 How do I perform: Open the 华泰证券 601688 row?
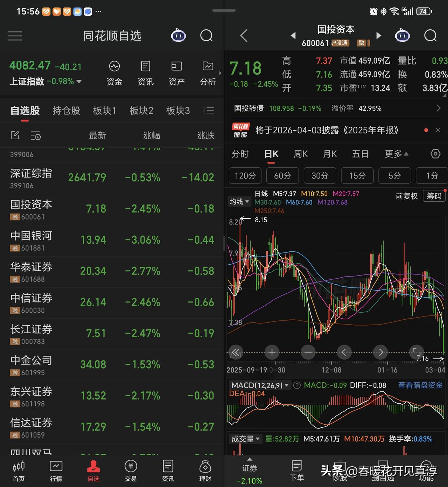pyautogui.click(x=112, y=272)
